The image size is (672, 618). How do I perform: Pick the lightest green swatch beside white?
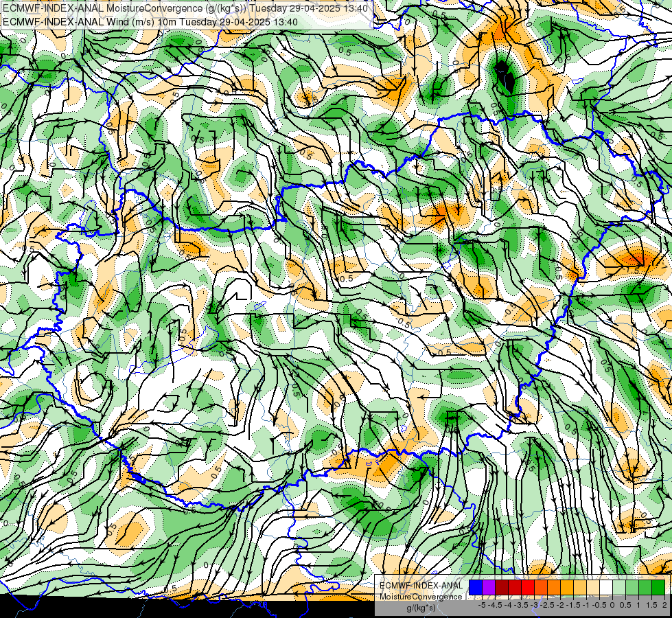[x=619, y=587]
